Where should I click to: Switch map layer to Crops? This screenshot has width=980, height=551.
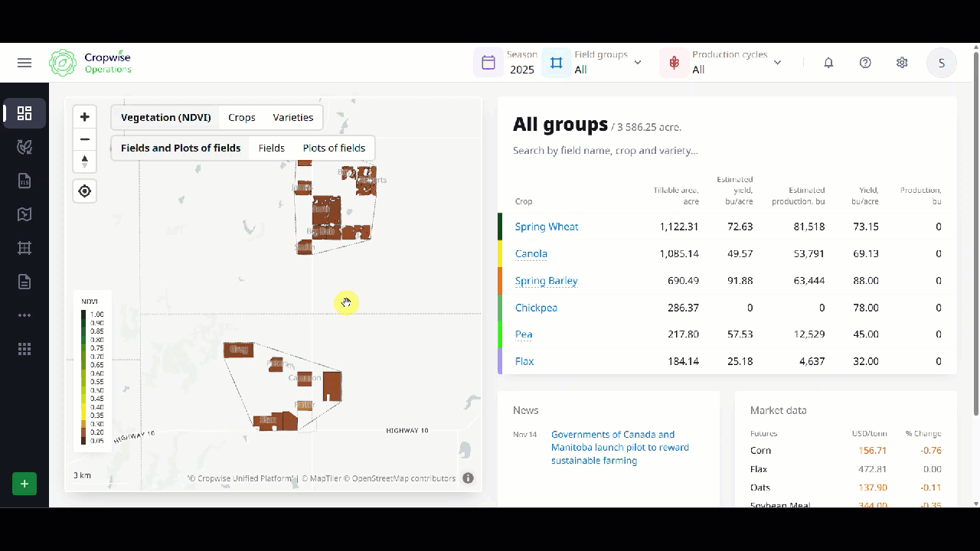pyautogui.click(x=242, y=118)
